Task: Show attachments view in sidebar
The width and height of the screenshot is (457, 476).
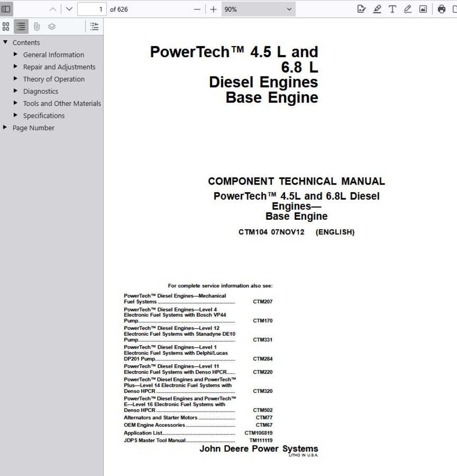Action: click(x=37, y=26)
